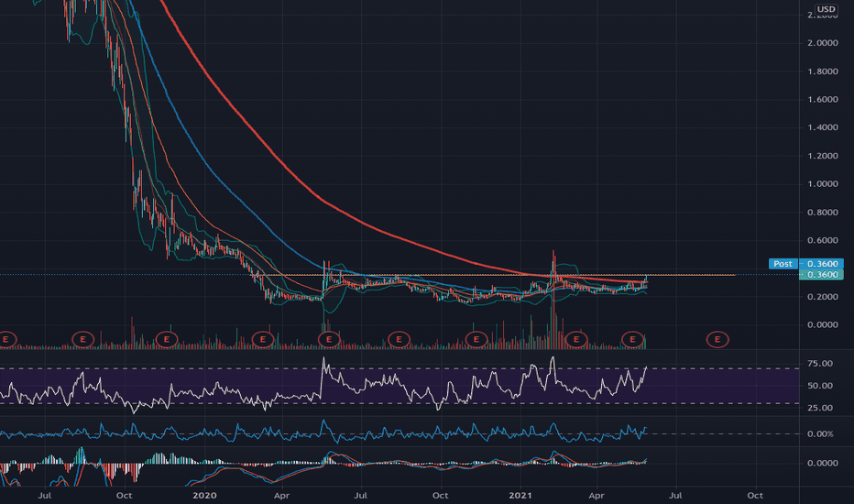Open the USD currency selector
Viewport: 854px width, 504px height.
tap(826, 9)
